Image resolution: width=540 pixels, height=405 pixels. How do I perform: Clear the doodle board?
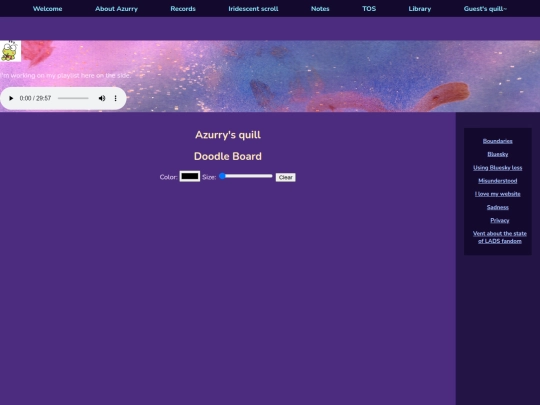point(285,177)
